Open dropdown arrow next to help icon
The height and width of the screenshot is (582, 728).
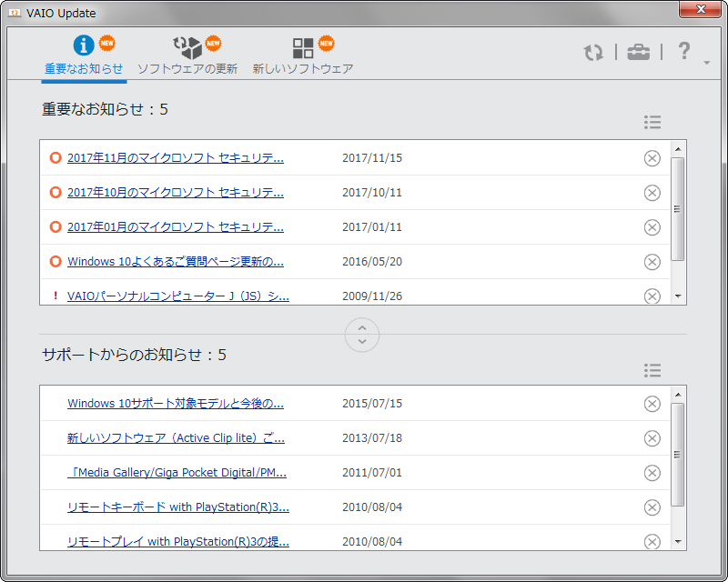point(707,63)
